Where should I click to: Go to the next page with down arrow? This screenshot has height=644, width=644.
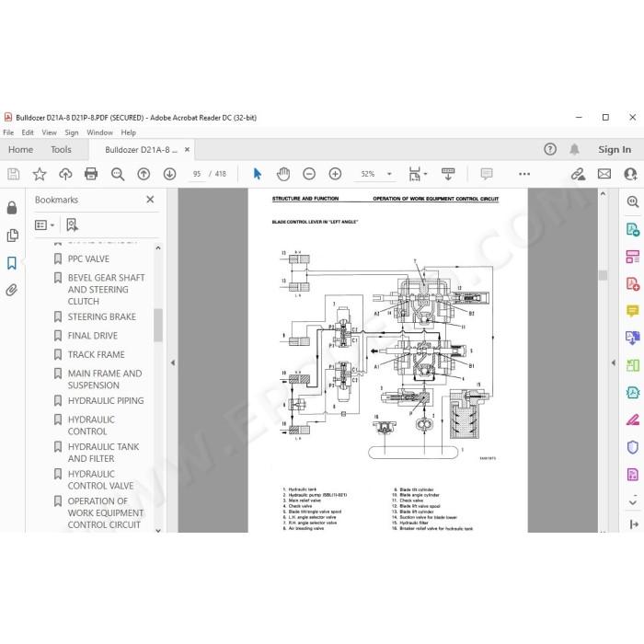pyautogui.click(x=169, y=174)
